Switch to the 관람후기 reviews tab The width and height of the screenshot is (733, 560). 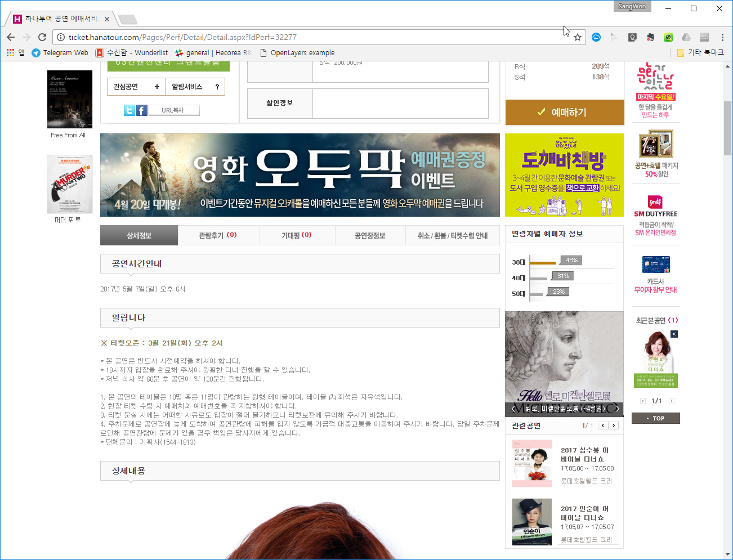coord(218,235)
